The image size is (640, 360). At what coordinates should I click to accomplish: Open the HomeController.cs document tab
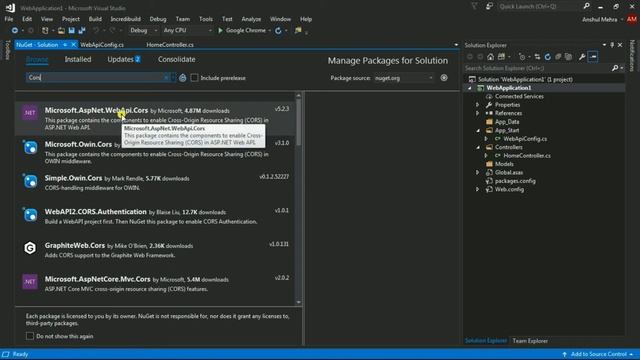point(170,45)
